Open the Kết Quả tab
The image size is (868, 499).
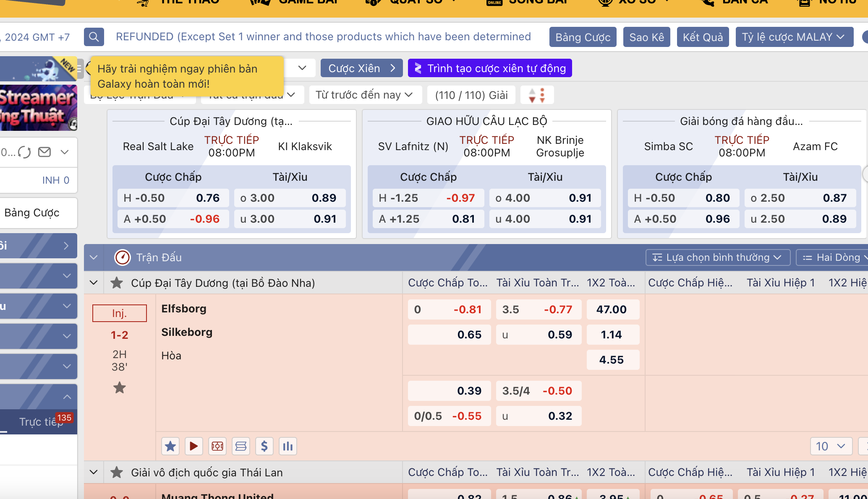(x=703, y=37)
